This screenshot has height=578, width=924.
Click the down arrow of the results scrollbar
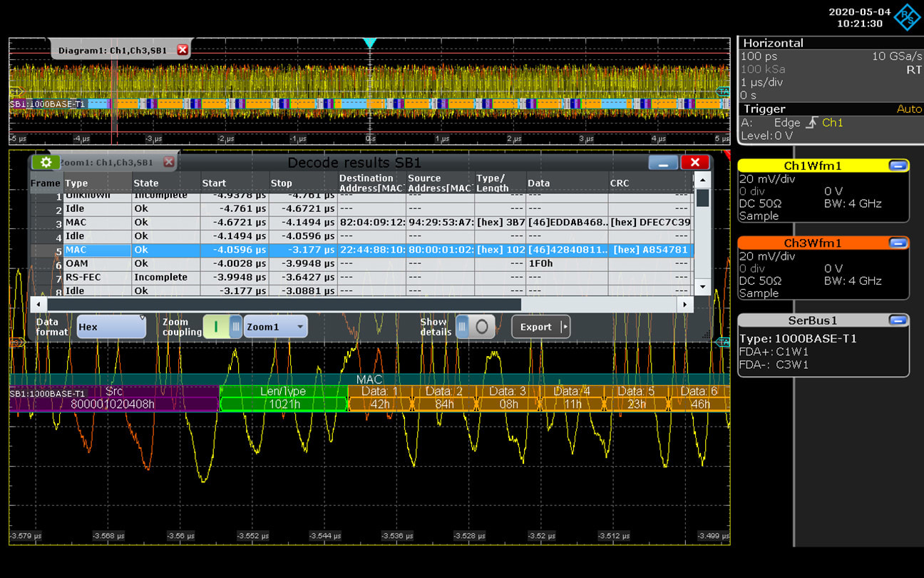point(703,285)
